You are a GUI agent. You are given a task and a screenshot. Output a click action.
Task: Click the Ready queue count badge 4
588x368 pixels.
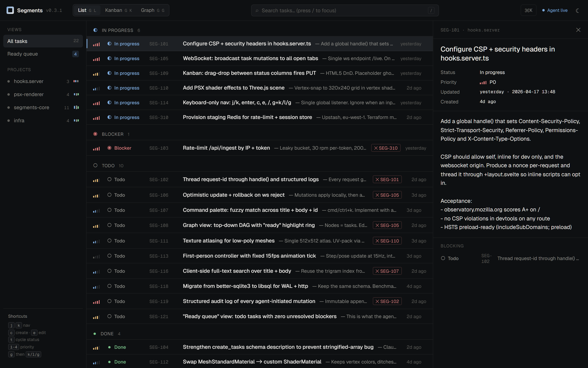(75, 54)
